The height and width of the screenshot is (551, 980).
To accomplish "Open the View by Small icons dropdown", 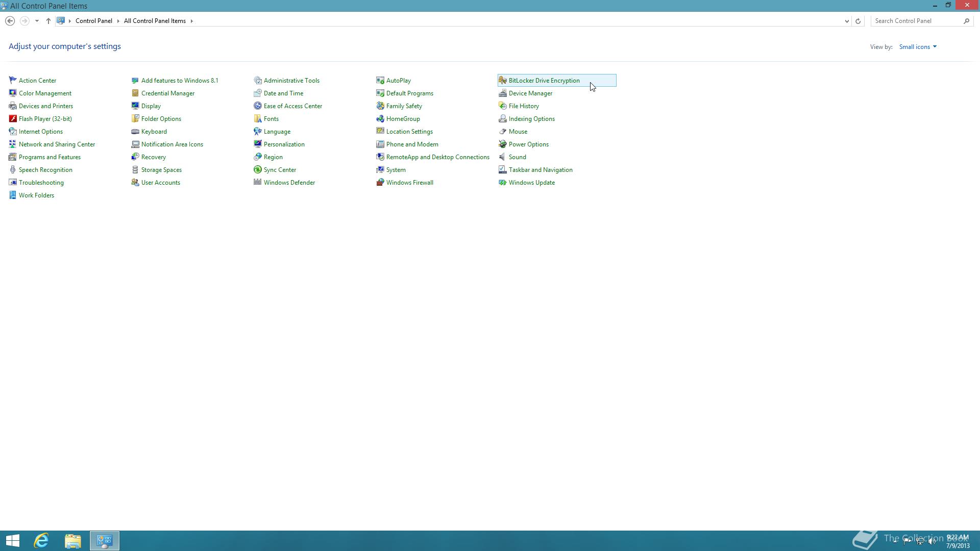I will pyautogui.click(x=918, y=46).
